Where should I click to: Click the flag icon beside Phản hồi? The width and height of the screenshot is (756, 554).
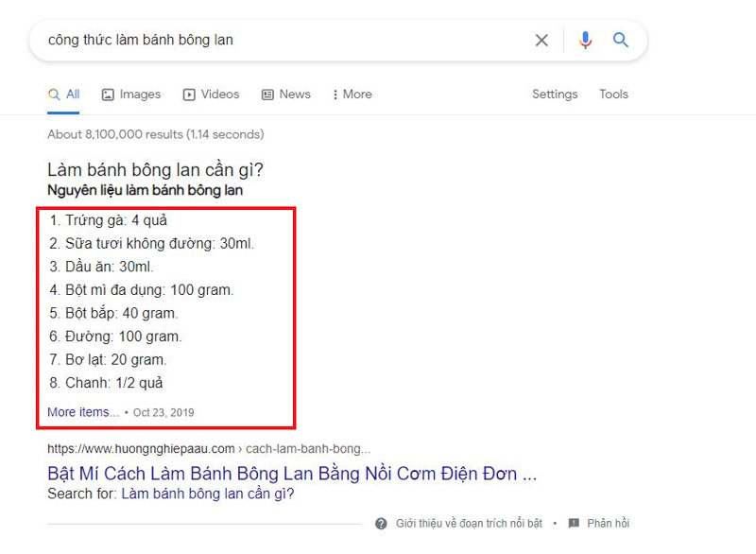pos(574,522)
